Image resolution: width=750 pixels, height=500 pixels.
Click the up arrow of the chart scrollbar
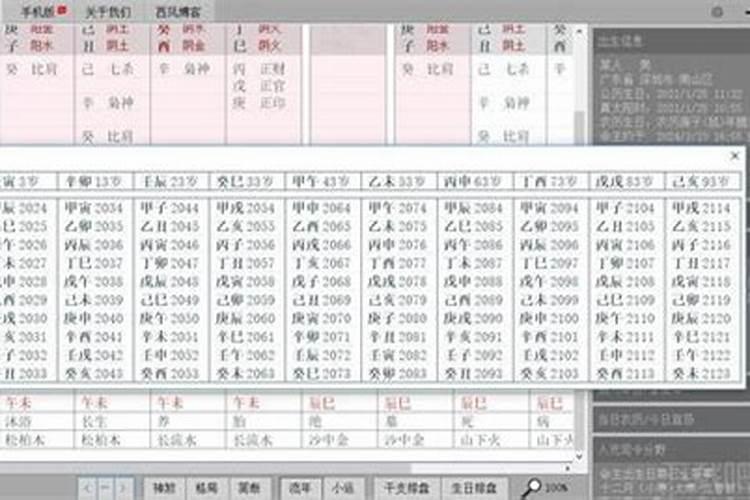coord(579,32)
